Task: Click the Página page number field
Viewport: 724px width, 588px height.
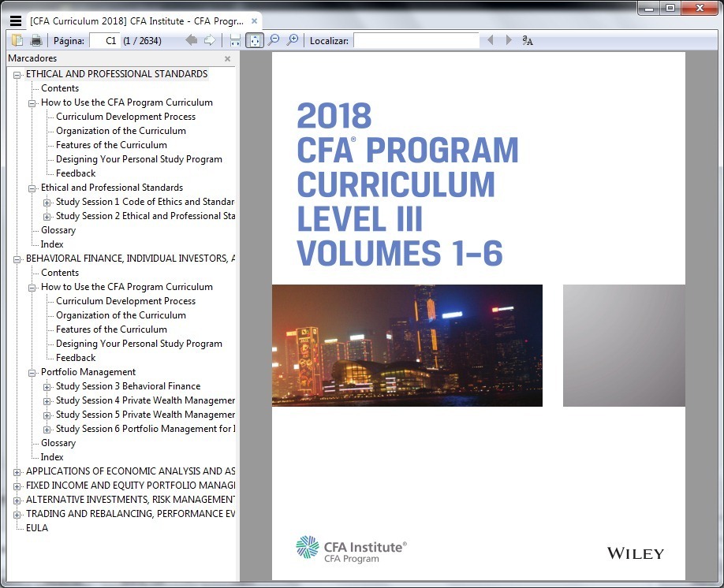Action: 105,41
